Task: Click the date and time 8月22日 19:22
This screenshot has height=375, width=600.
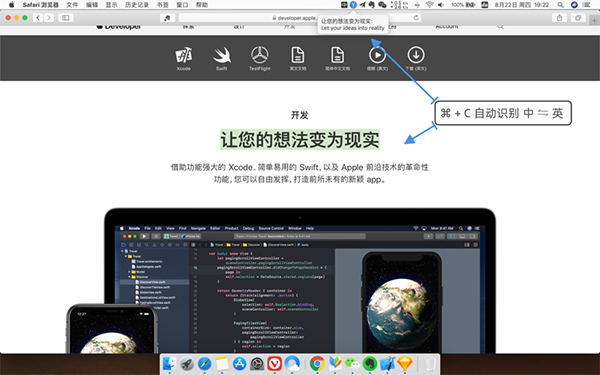Action: click(x=522, y=5)
